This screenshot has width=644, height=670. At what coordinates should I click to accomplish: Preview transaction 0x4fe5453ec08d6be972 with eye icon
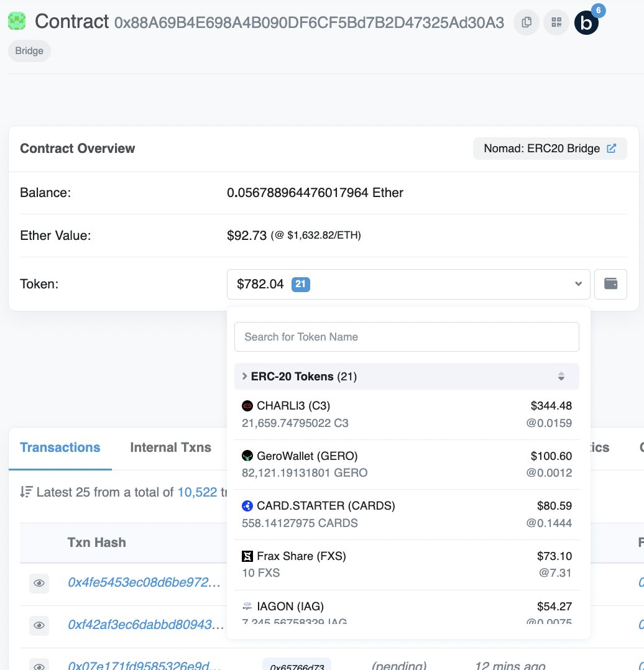coord(39,583)
